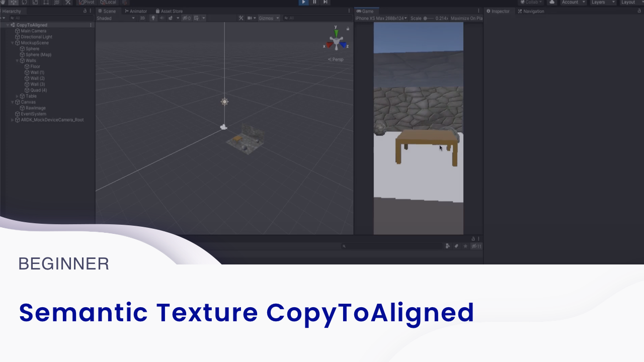Select Wall (2) in Hierarchy
The height and width of the screenshot is (362, 644).
coord(37,78)
